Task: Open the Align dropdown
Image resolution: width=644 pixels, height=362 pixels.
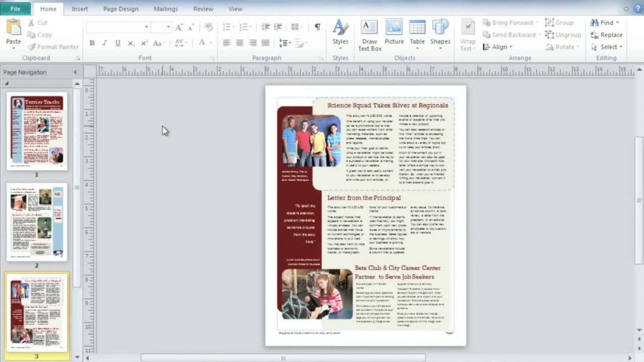Action: pyautogui.click(x=497, y=47)
